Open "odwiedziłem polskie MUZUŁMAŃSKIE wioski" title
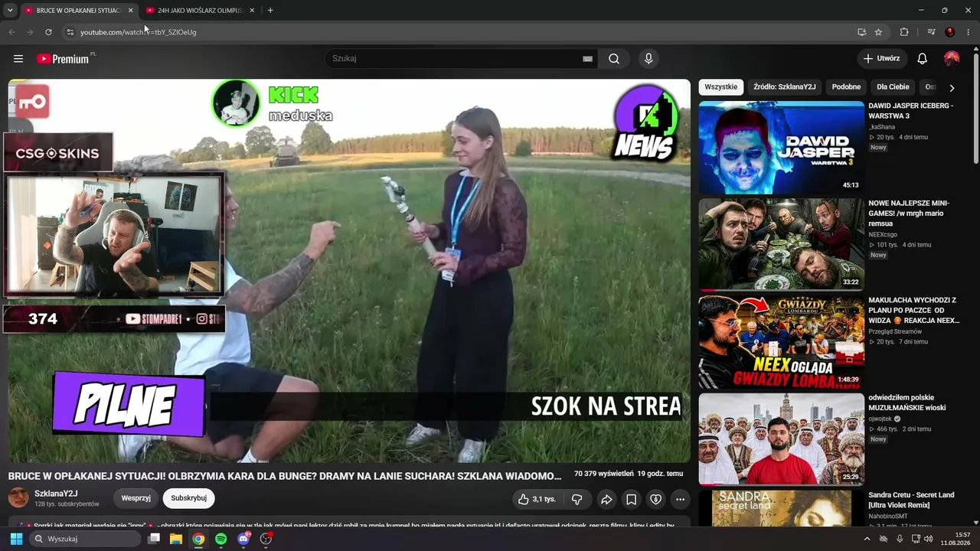 coord(907,403)
